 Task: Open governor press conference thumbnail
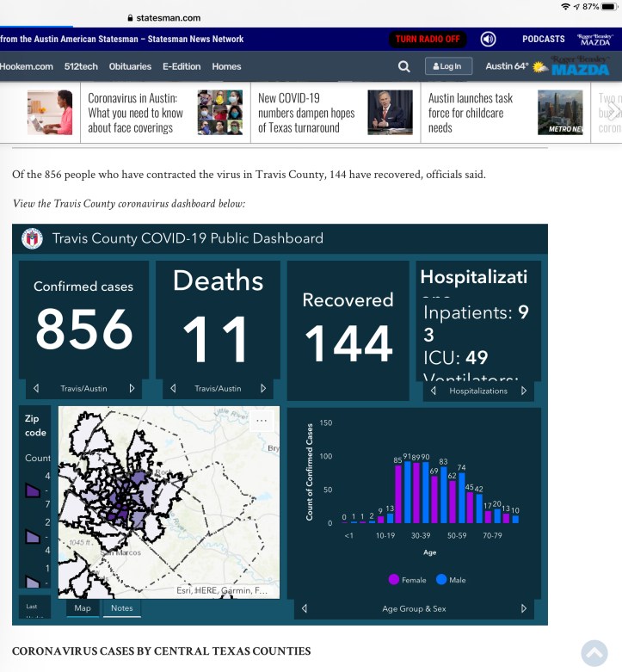[x=391, y=112]
